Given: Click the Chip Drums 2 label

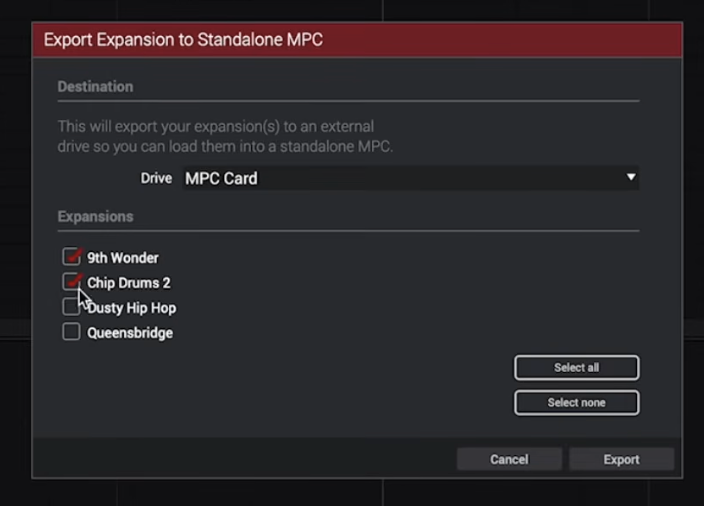Looking at the screenshot, I should coord(128,283).
